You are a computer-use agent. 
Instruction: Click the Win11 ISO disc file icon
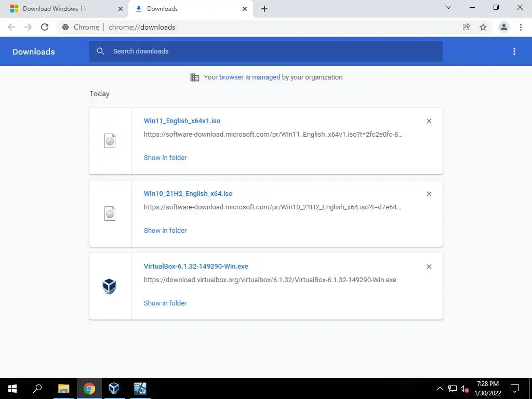[x=110, y=141]
